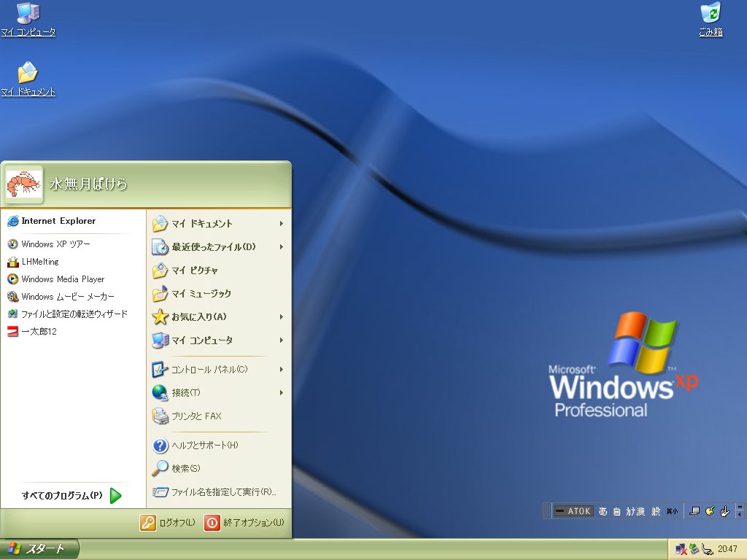Open ごみ箱 recycle bin on desktop
The width and height of the screenshot is (747, 560).
(x=710, y=19)
